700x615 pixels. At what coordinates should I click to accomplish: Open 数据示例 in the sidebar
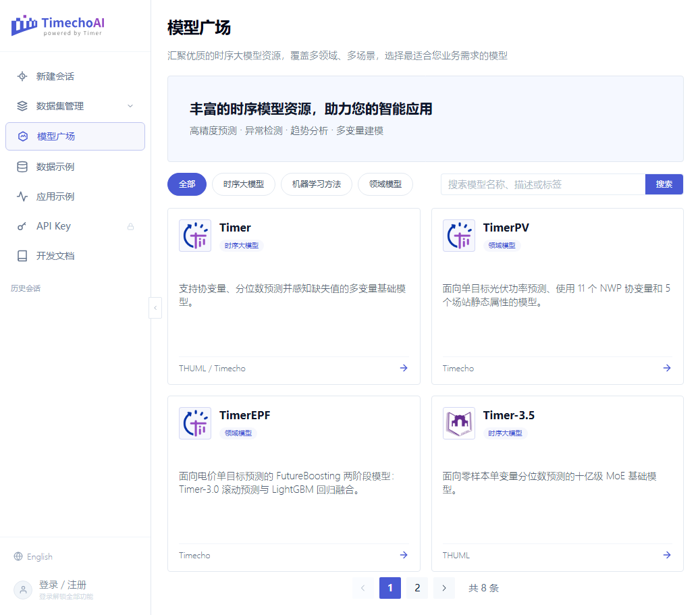coord(75,167)
